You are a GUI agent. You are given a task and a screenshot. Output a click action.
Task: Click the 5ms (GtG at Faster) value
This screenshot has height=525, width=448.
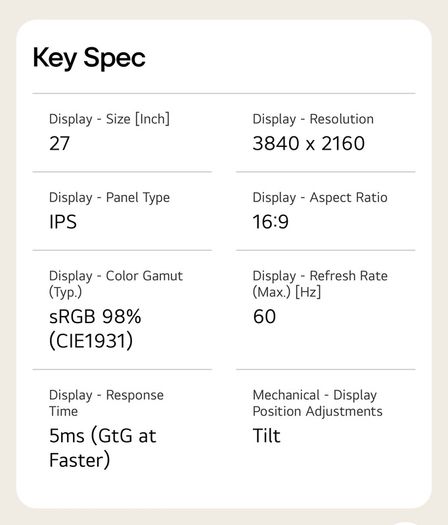tap(102, 448)
